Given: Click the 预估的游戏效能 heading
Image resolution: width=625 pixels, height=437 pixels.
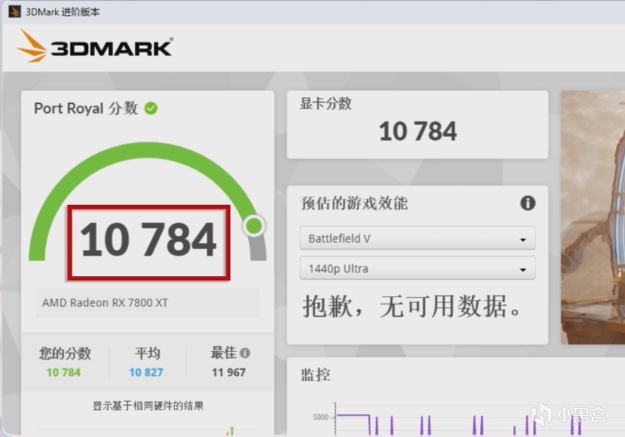Looking at the screenshot, I should 354,203.
